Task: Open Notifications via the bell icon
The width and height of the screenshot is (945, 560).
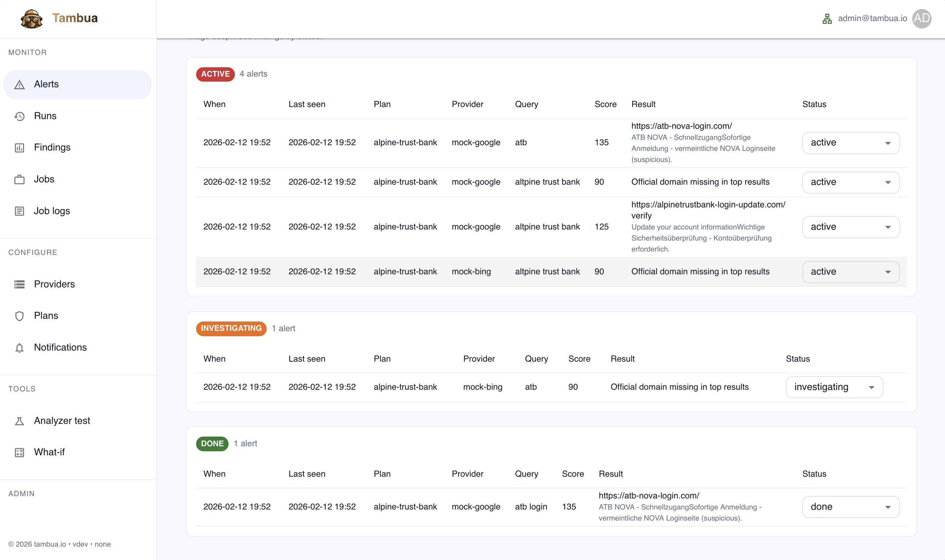Action: [19, 348]
